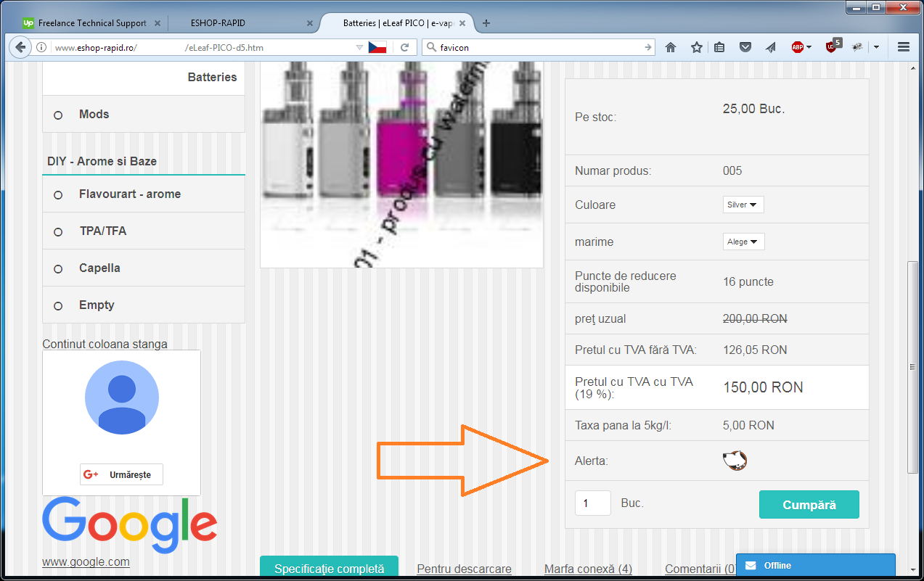Close the Batteries eLeaf PICO tab
924x581 pixels.
click(x=463, y=23)
